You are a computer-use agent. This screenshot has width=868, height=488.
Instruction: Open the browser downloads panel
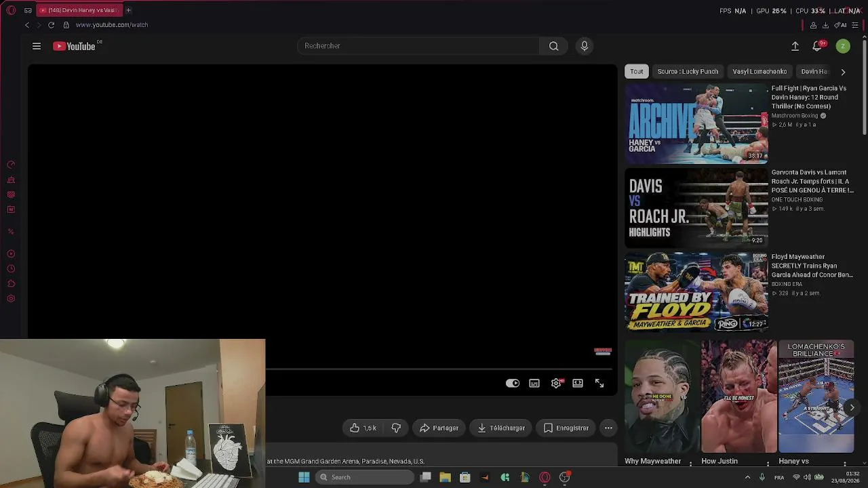(825, 25)
